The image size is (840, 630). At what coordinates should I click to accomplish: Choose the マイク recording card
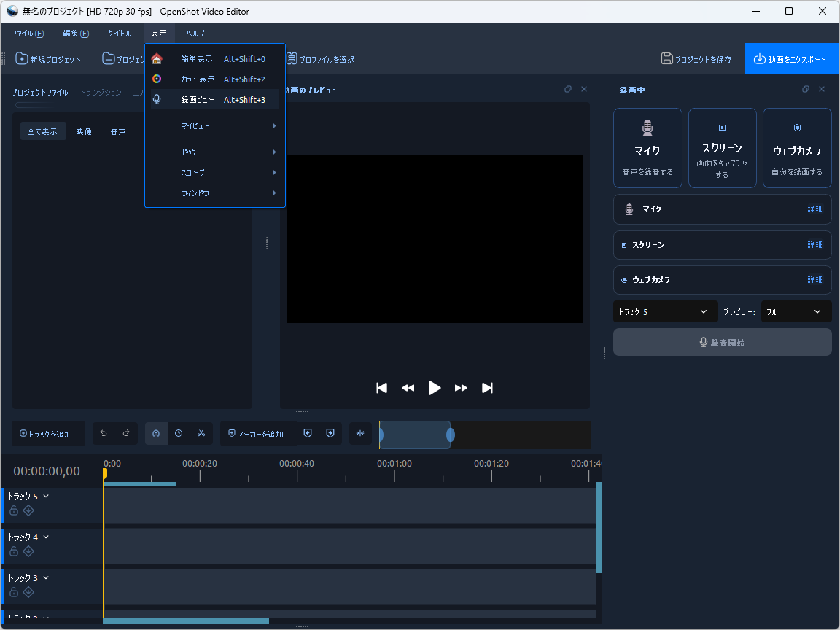647,148
